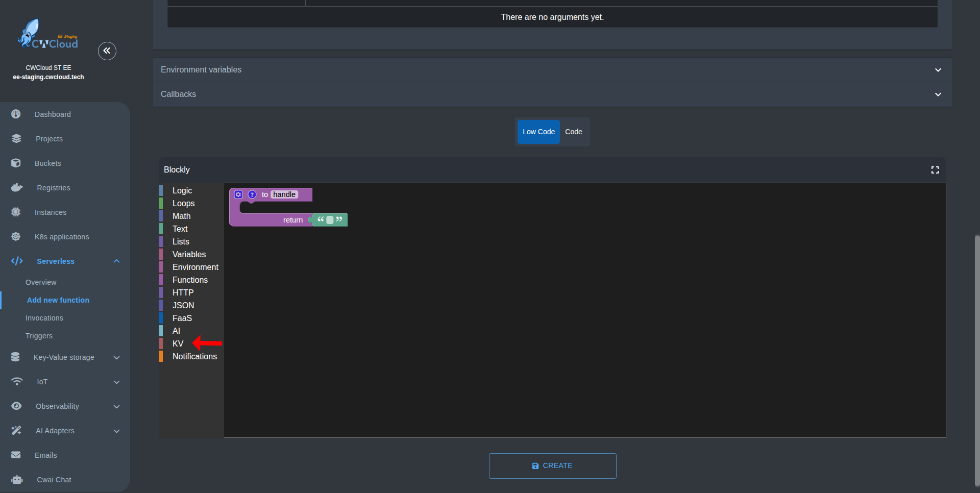The width and height of the screenshot is (980, 493).
Task: Expand the AI Adapters menu chevron
Action: [116, 431]
